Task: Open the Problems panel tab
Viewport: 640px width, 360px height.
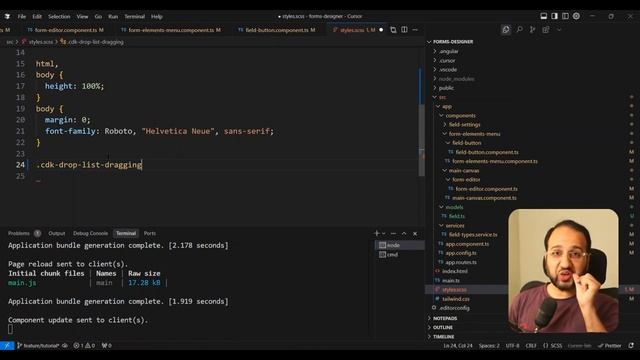Action: (19, 233)
